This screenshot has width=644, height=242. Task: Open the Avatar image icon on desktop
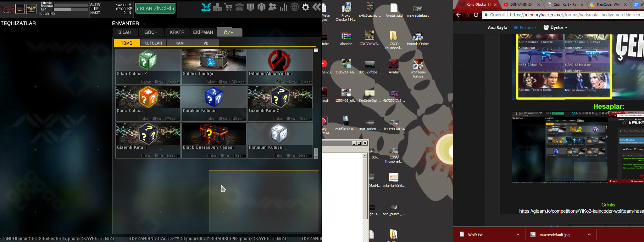(x=394, y=67)
